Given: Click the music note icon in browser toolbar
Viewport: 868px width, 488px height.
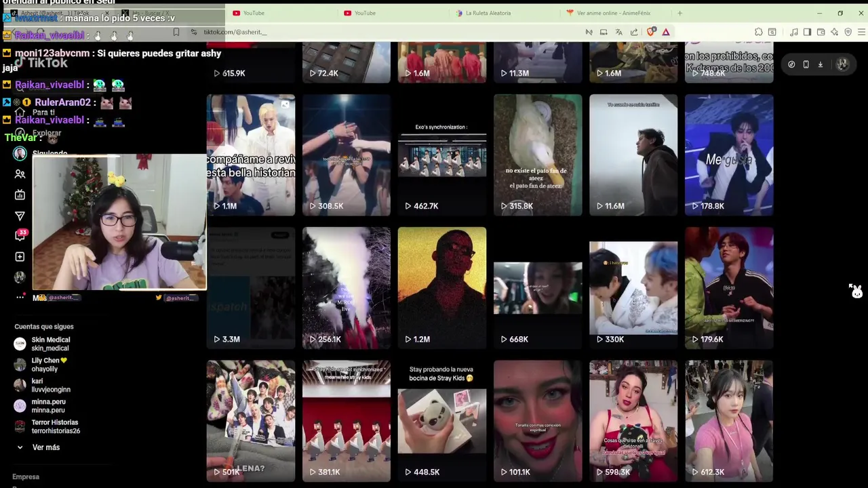Looking at the screenshot, I should tap(794, 32).
